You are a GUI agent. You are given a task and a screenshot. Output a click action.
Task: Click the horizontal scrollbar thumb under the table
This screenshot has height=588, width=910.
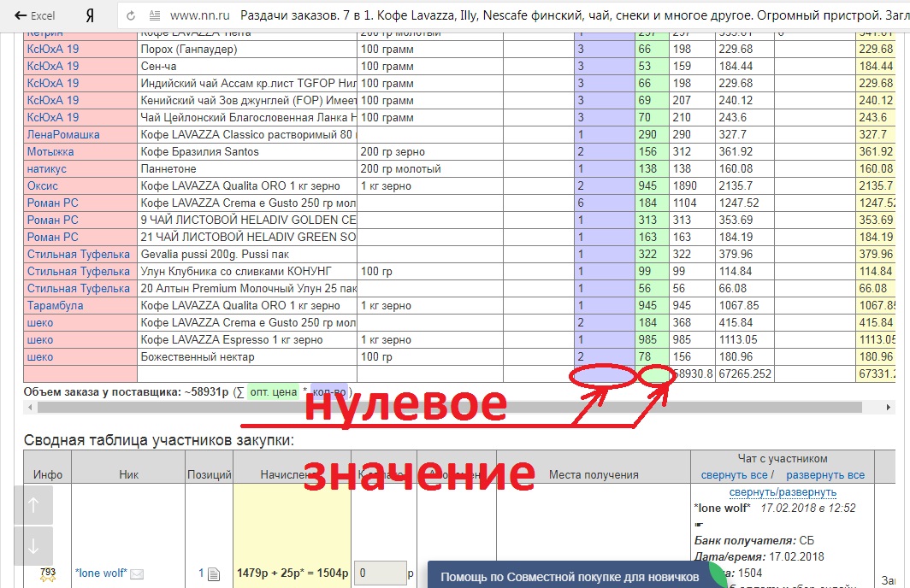pyautogui.click(x=450, y=408)
